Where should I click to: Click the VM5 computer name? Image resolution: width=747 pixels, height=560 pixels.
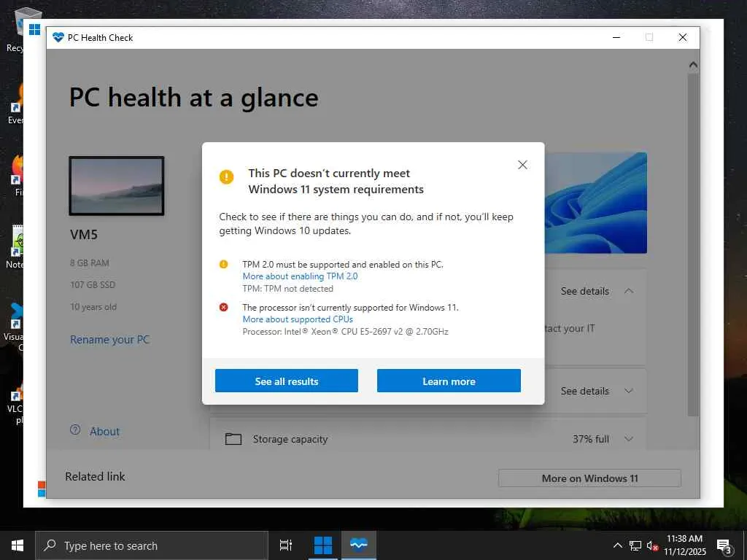click(84, 234)
